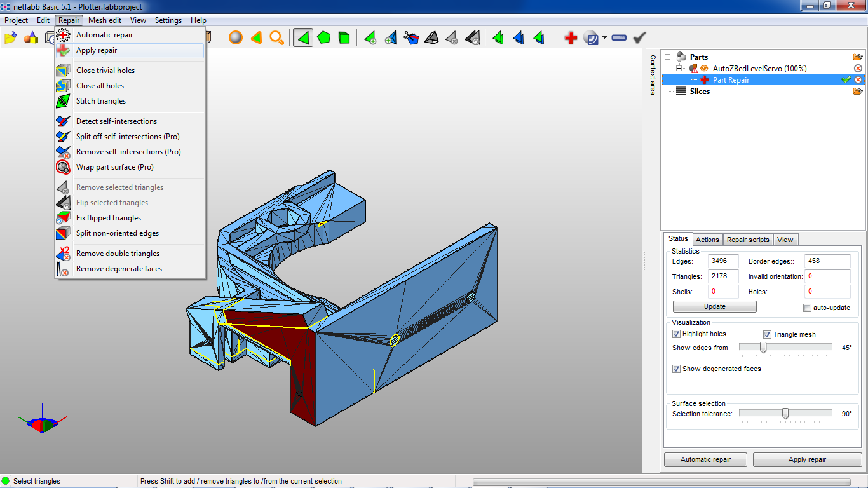Click the orientation axis gizmo in viewport

click(x=42, y=419)
